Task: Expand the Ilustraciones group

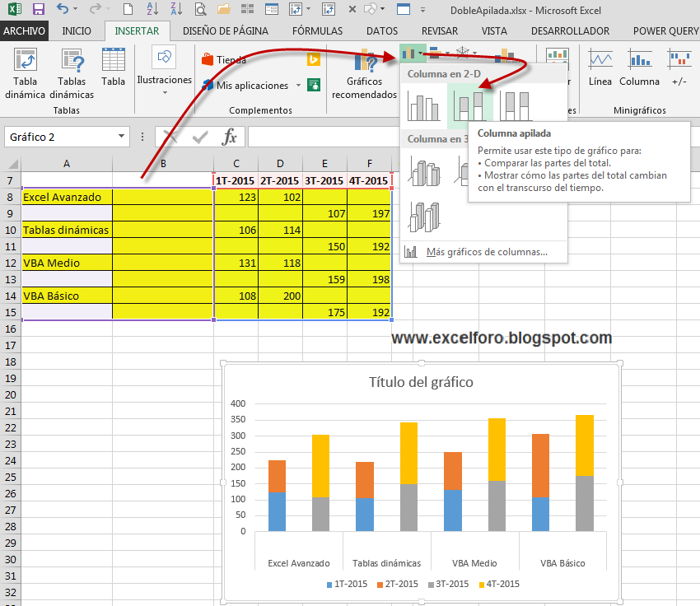Action: [164, 72]
